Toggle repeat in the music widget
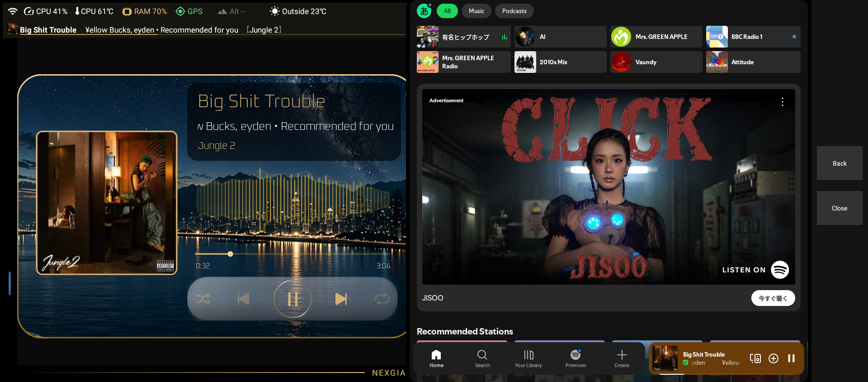 (382, 299)
